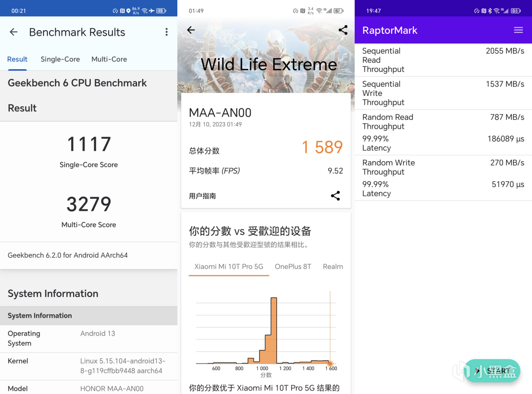Tap the NFC icon in RaptorMark status bar
Viewport: 532px width, 394px height.
click(x=484, y=11)
